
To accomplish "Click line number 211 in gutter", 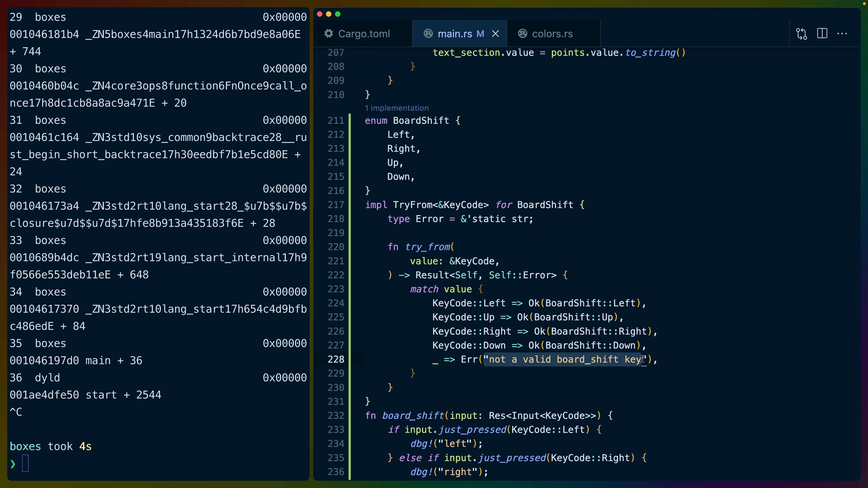I will 336,121.
